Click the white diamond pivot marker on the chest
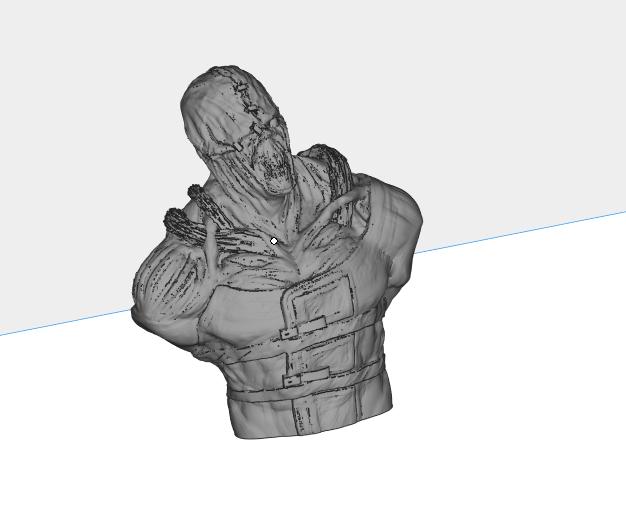 [x=274, y=241]
